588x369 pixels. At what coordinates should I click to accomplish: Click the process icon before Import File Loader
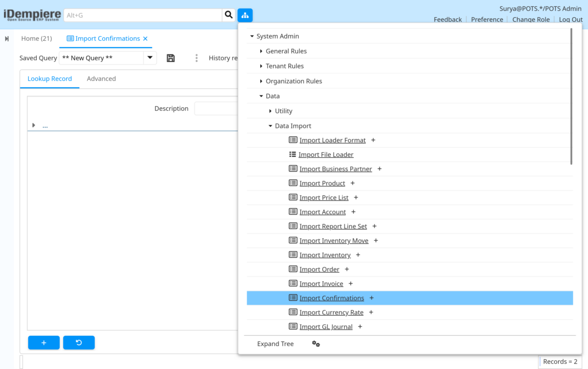click(292, 154)
